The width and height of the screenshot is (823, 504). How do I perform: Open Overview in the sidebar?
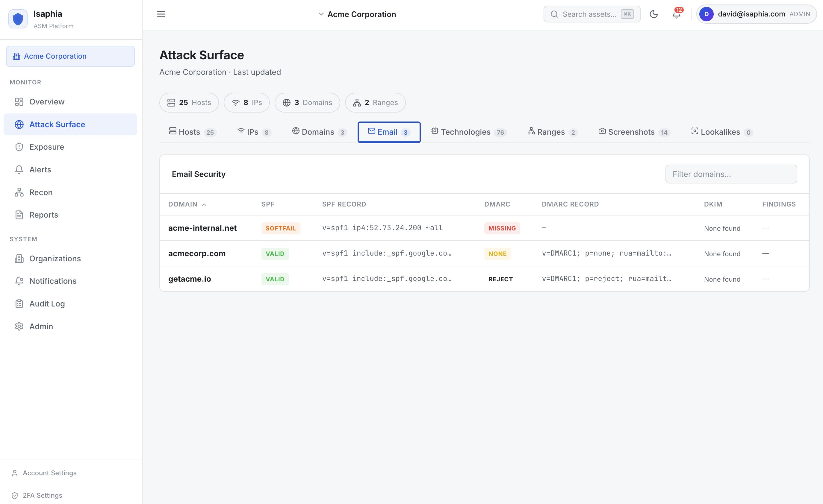(70, 102)
